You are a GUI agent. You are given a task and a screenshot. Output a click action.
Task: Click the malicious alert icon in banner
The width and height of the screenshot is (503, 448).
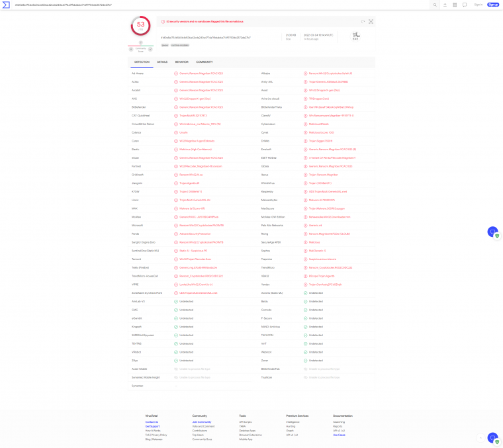pyautogui.click(x=163, y=21)
